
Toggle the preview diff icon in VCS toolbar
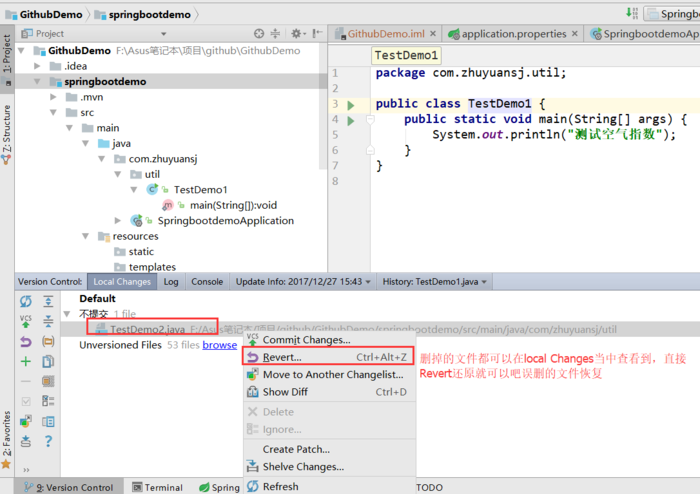pos(48,421)
